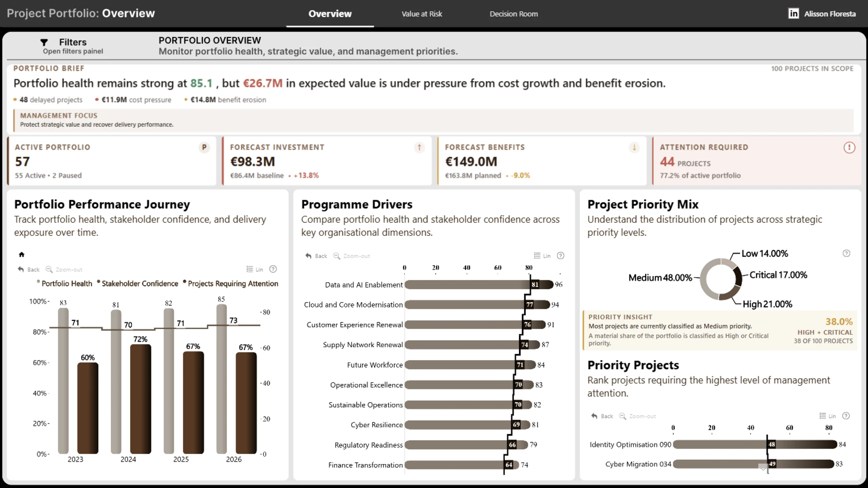Select the Finance Transformation bar
Viewport: 868px width, 488px height.
point(462,465)
